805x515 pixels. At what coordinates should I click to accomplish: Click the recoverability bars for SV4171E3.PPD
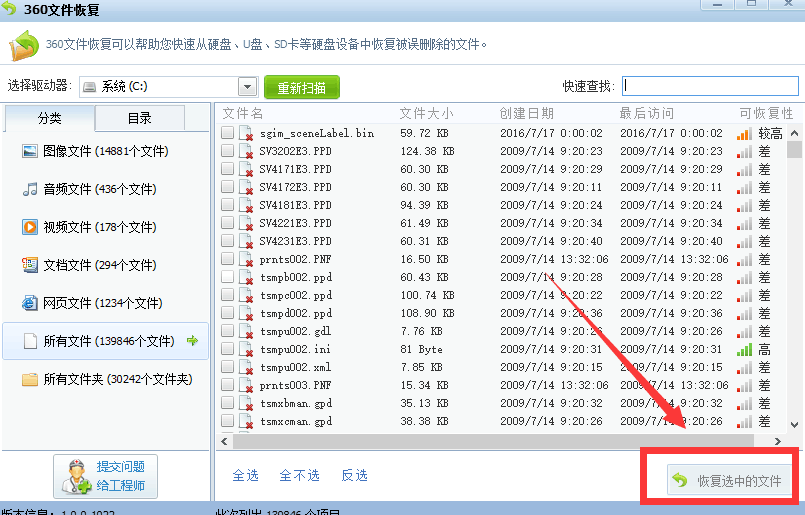click(744, 170)
